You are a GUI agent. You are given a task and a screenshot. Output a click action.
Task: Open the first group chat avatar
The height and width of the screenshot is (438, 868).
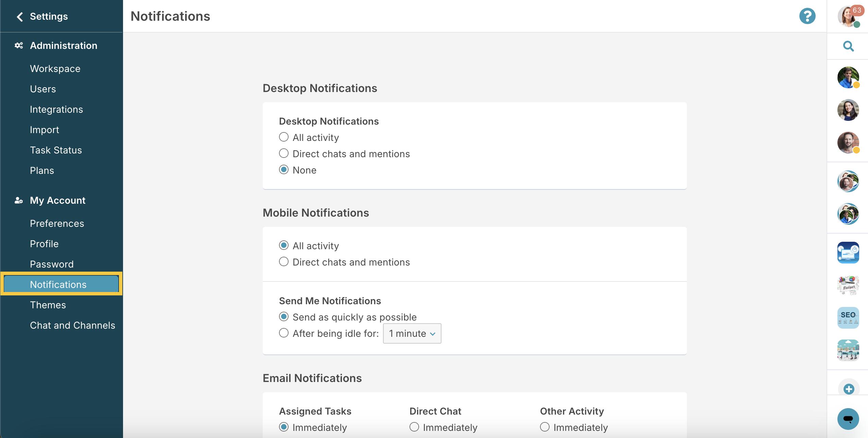pyautogui.click(x=848, y=181)
